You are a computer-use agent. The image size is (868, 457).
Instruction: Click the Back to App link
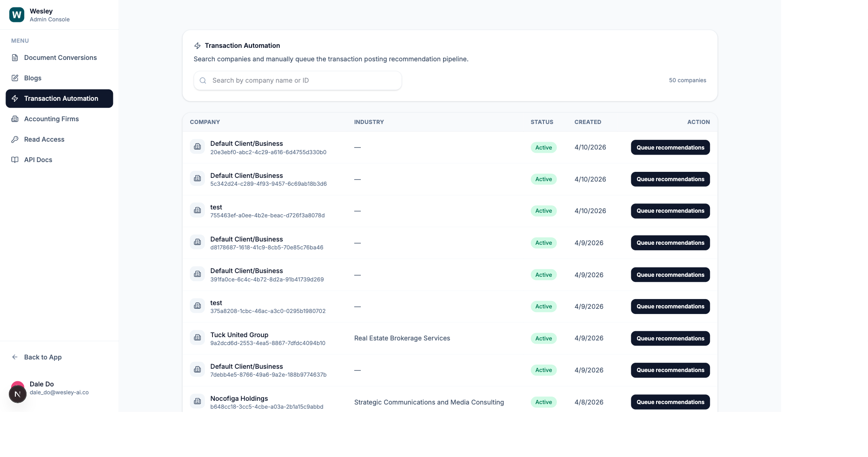coord(42,357)
